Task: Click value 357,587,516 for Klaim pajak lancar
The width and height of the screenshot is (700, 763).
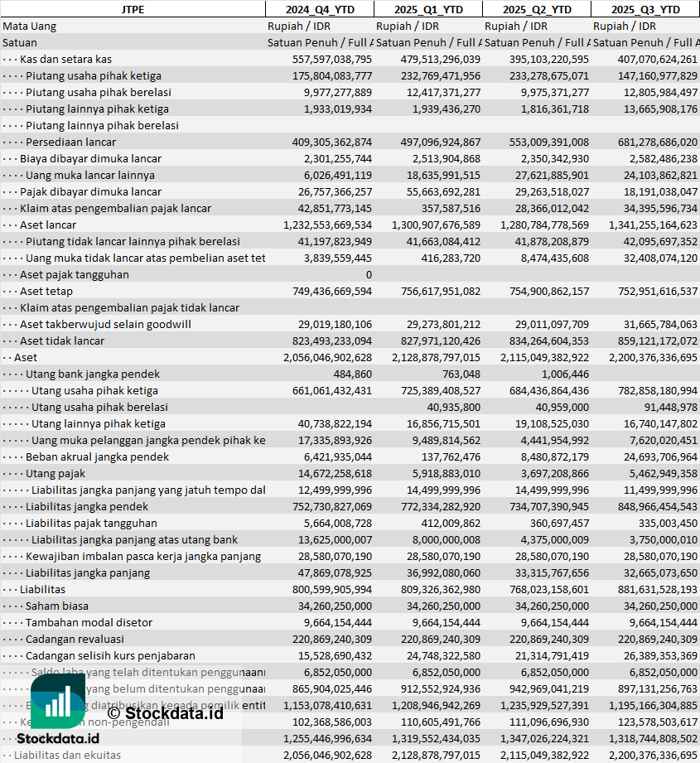Action: coord(451,208)
